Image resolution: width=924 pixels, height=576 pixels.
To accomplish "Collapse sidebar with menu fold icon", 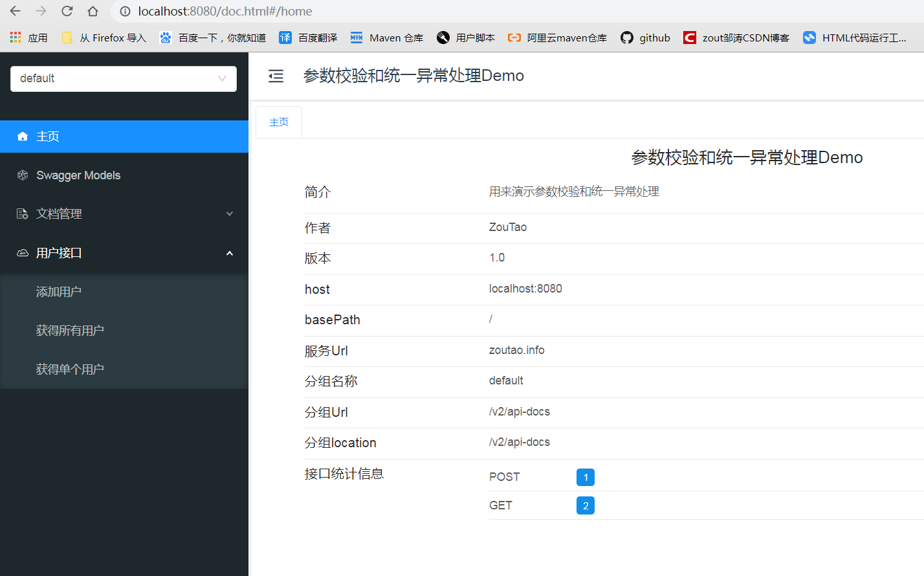I will click(276, 76).
